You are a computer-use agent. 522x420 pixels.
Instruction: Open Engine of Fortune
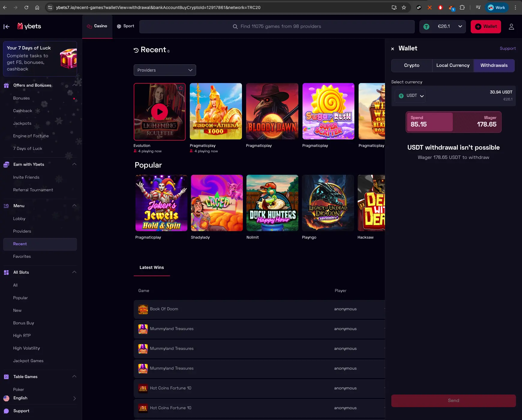click(x=31, y=136)
